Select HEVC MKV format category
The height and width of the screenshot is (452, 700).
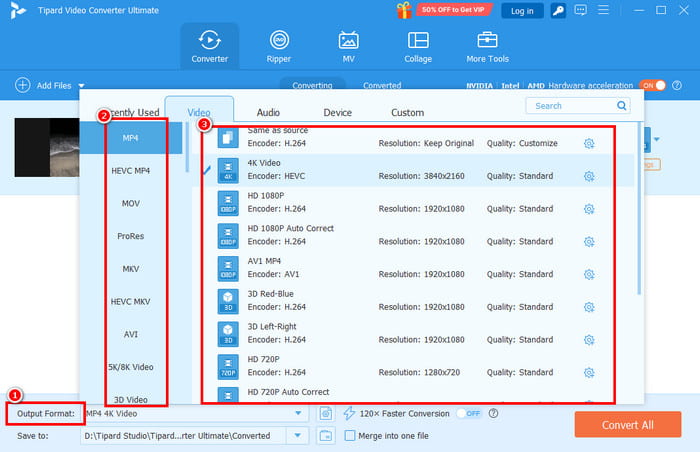pyautogui.click(x=131, y=301)
